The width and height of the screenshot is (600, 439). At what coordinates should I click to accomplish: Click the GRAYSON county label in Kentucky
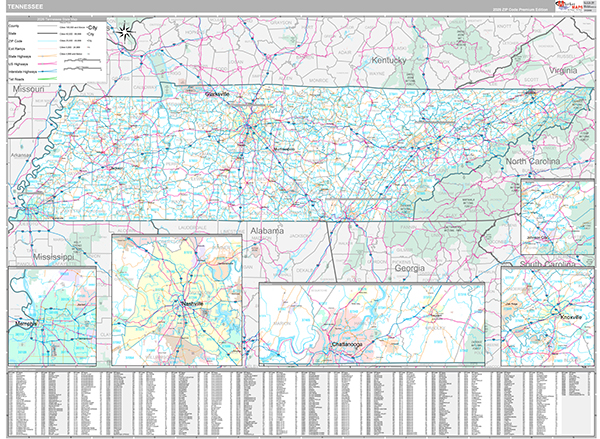pyautogui.click(x=281, y=23)
